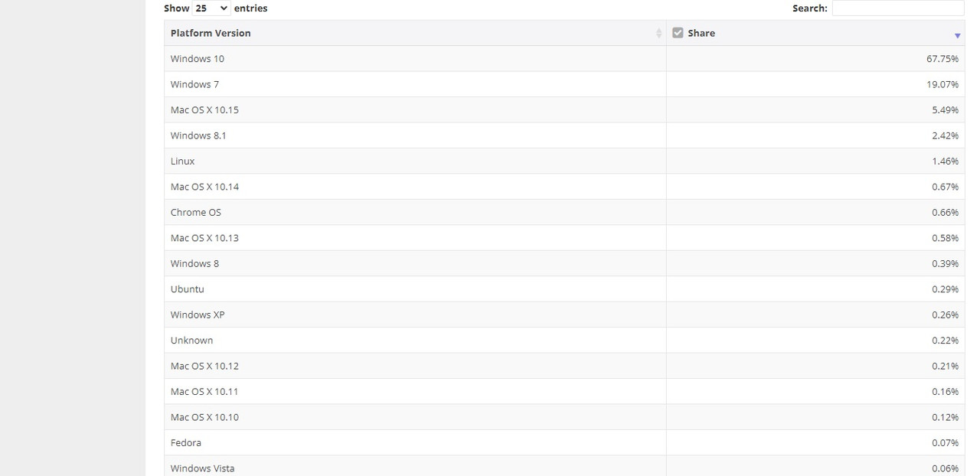Screen dimensions: 980x476
Task: Select the Windows 10 row label
Action: [198, 59]
